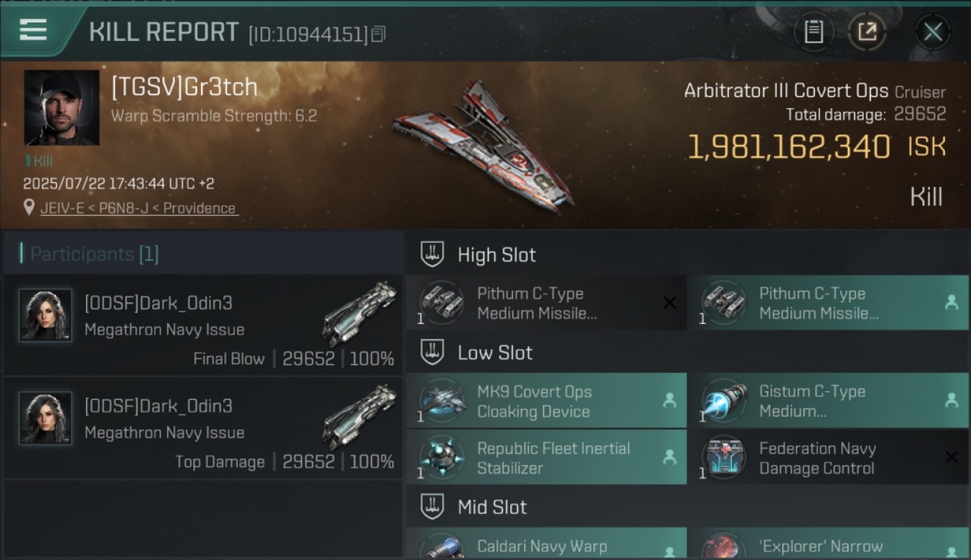Open the hamburger menu at top left

34,31
